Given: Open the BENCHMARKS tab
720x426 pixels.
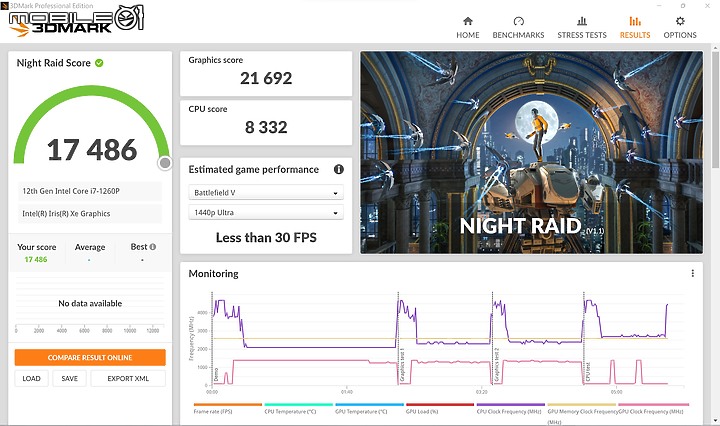Looking at the screenshot, I should point(518,28).
